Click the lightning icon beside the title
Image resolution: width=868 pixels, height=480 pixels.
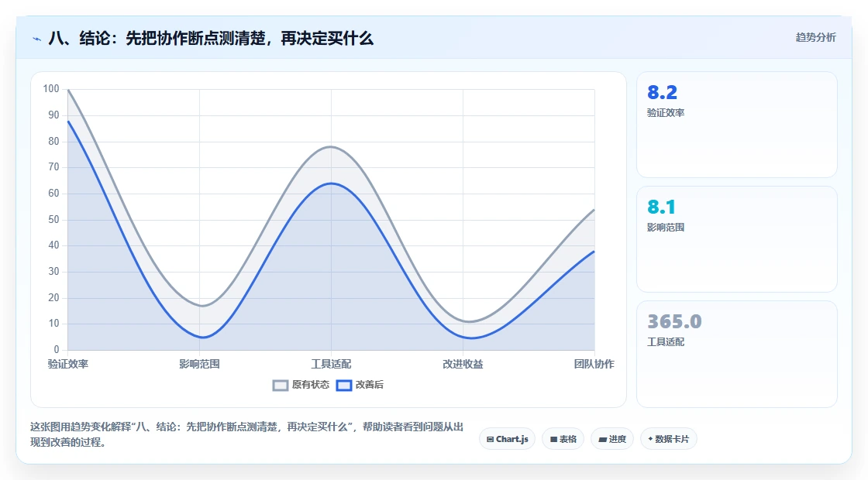coord(37,39)
